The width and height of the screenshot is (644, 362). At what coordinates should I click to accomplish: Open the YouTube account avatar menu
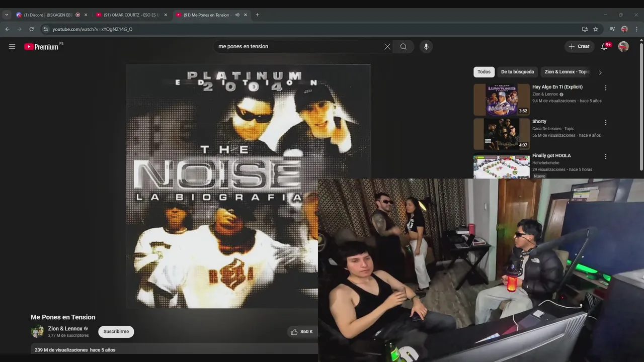coord(623,46)
